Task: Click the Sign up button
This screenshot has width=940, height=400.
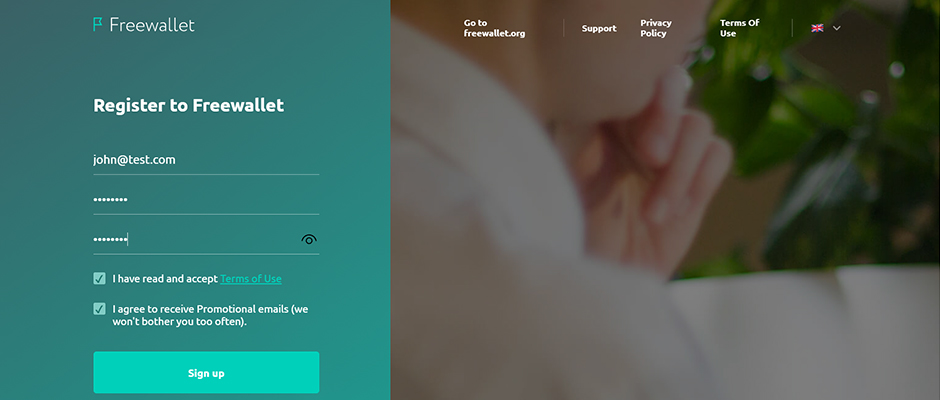Action: click(206, 372)
